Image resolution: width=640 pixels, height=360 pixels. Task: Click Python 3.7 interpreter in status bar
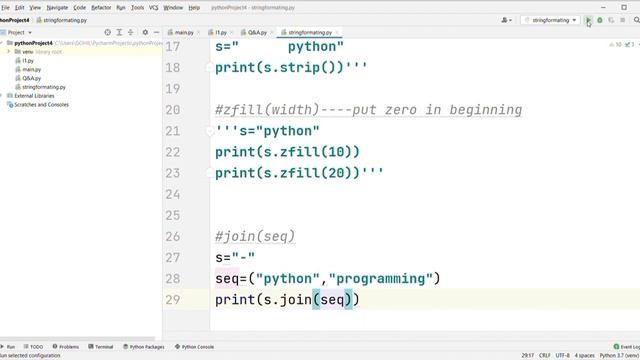619,356
